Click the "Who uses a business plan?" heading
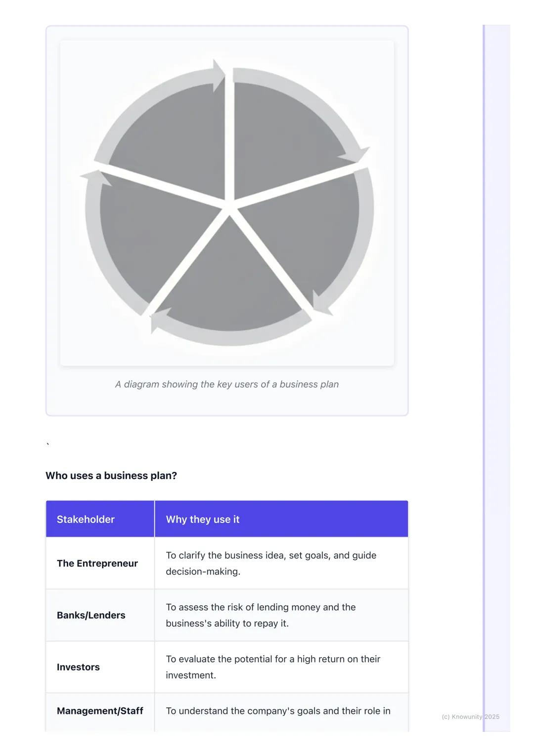 tap(111, 475)
